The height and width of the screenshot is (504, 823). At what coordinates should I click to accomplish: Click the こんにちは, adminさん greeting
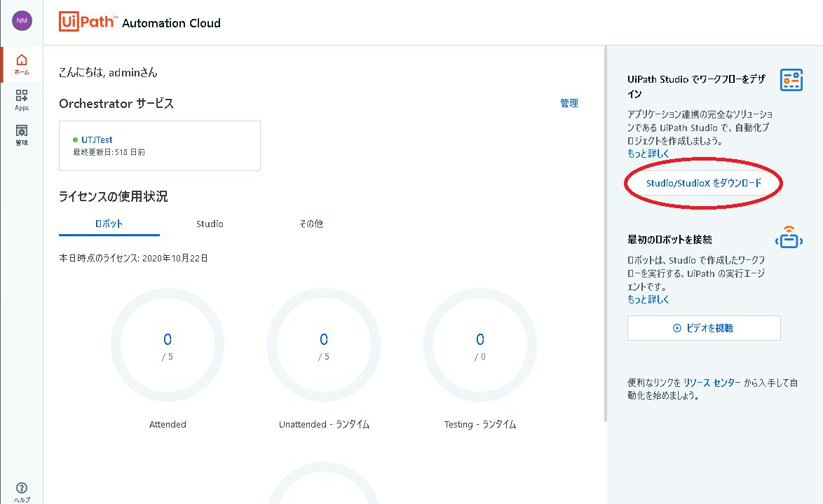[x=108, y=72]
